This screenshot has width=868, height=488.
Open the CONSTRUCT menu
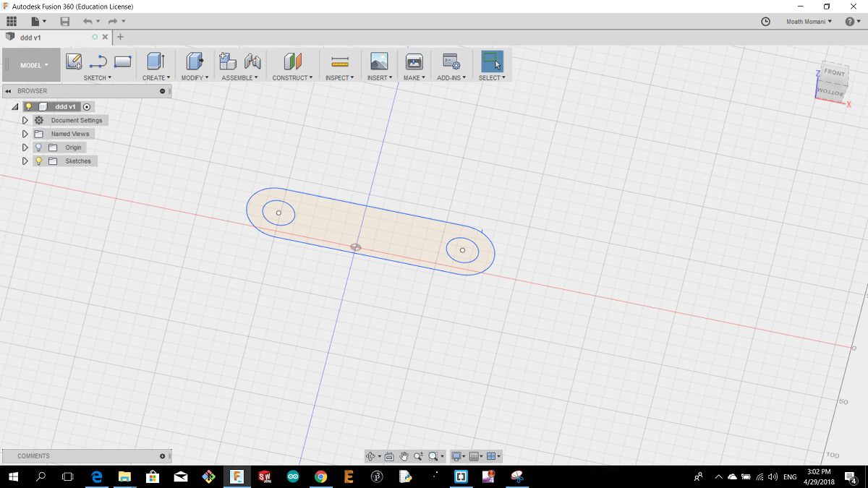tap(292, 77)
